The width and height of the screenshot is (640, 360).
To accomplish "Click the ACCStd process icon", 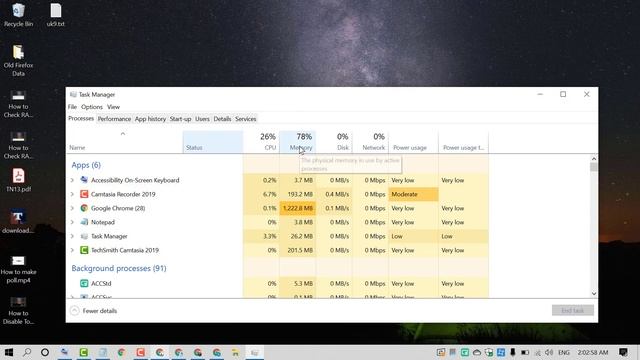I will tap(84, 283).
